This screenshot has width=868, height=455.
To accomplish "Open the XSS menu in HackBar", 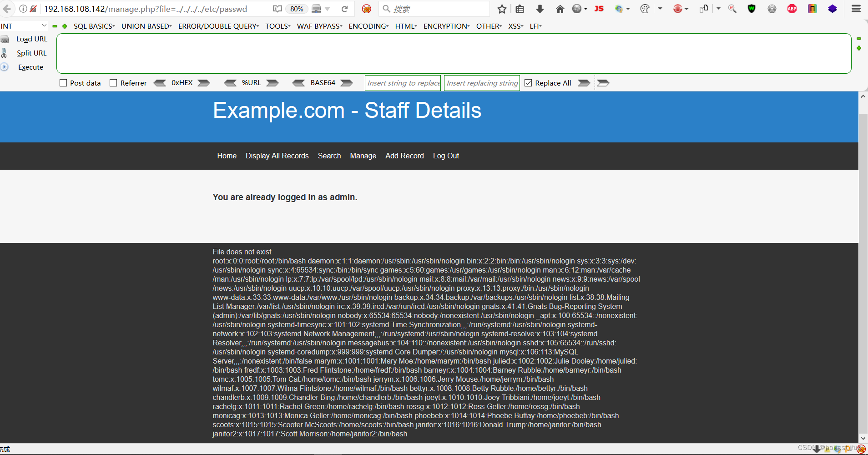I will click(515, 26).
